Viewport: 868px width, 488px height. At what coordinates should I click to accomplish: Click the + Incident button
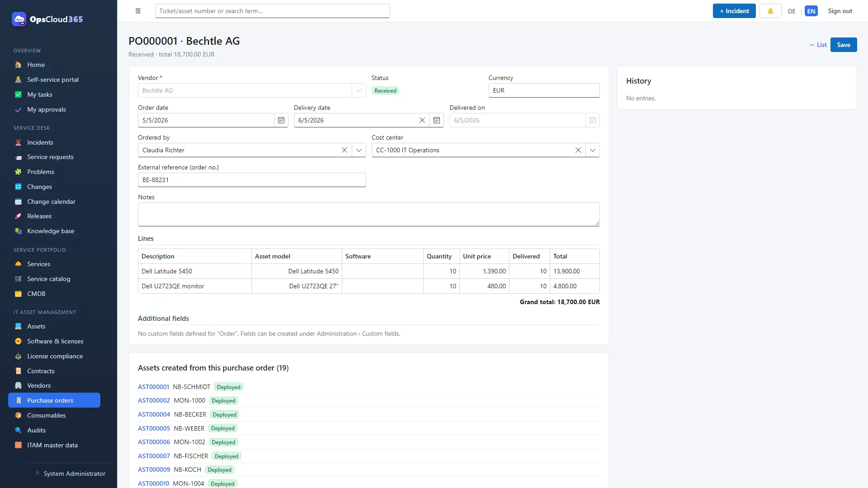tap(734, 11)
